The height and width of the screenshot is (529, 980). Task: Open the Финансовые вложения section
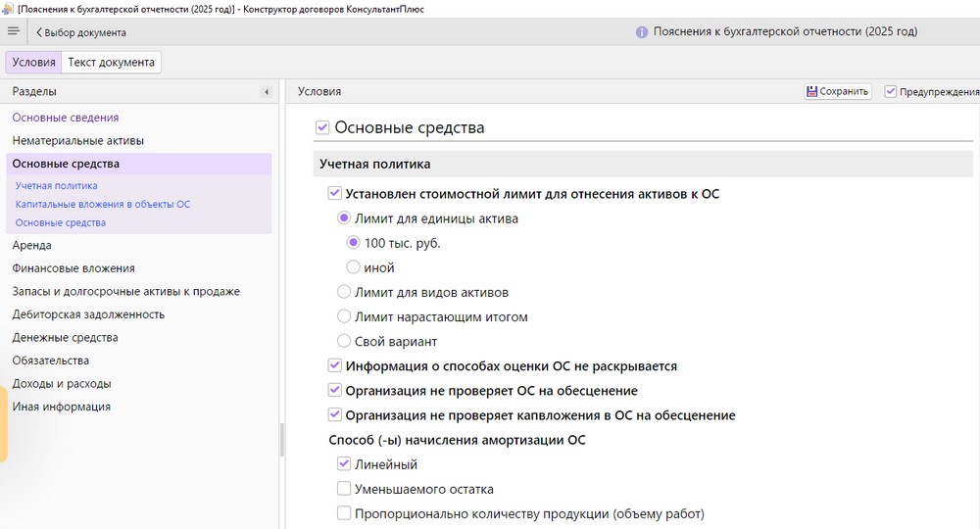click(73, 267)
